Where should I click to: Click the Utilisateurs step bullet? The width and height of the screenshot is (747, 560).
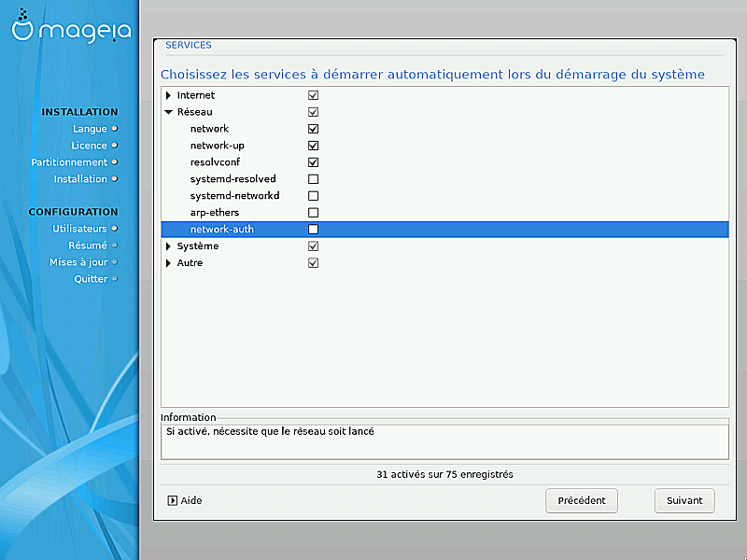114,229
